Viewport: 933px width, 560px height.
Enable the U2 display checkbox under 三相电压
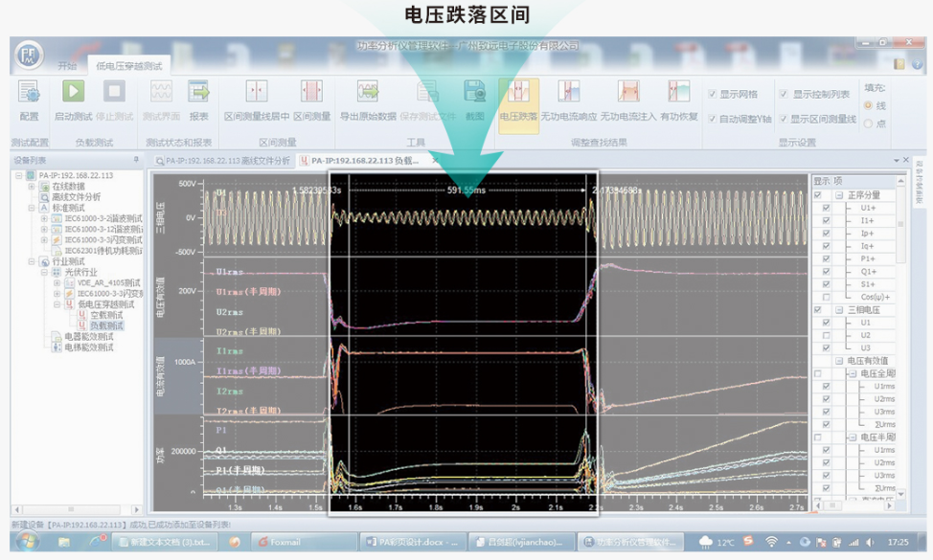coord(826,335)
